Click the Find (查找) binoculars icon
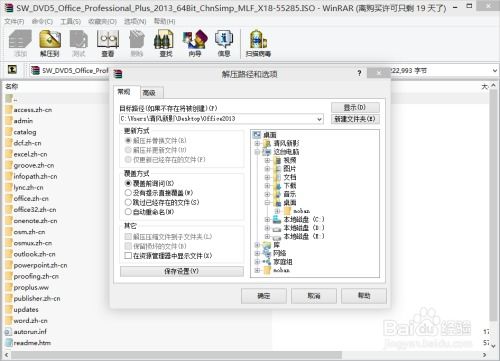500x361 pixels. click(x=165, y=43)
